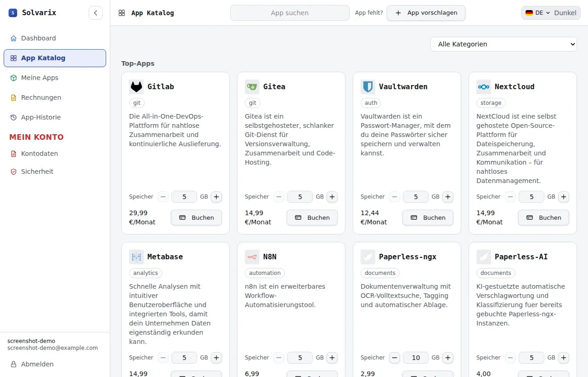Screen dimensions: 588x377
Task: Click the Paperless-ngx logo icon
Action: [368, 257]
